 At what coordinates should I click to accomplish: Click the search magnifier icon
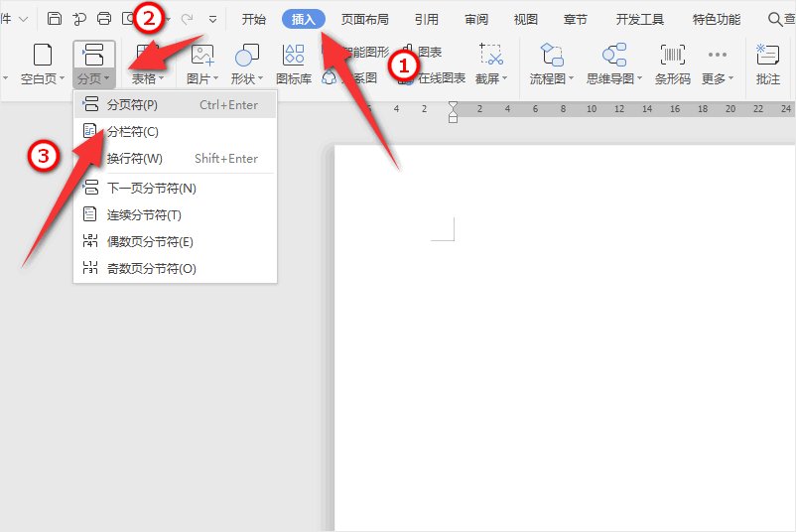pyautogui.click(x=775, y=19)
